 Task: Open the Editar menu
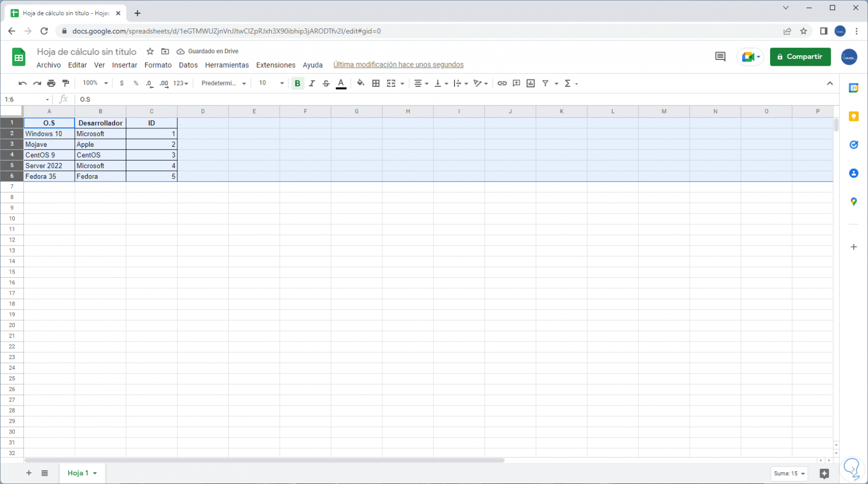[x=77, y=65]
